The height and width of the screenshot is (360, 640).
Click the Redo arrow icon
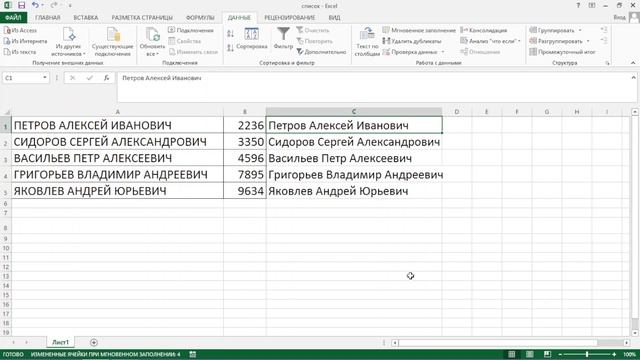54,5
